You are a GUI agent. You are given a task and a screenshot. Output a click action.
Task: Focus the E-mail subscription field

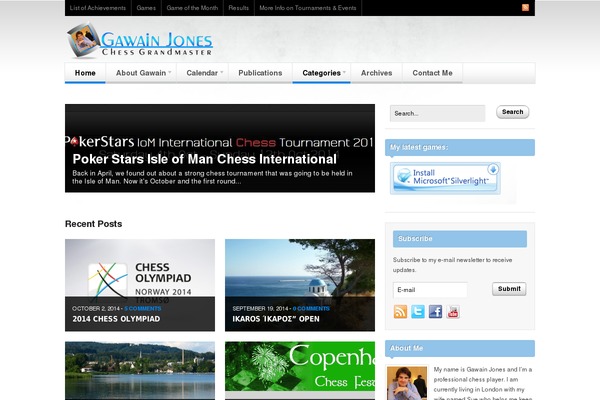(x=430, y=290)
